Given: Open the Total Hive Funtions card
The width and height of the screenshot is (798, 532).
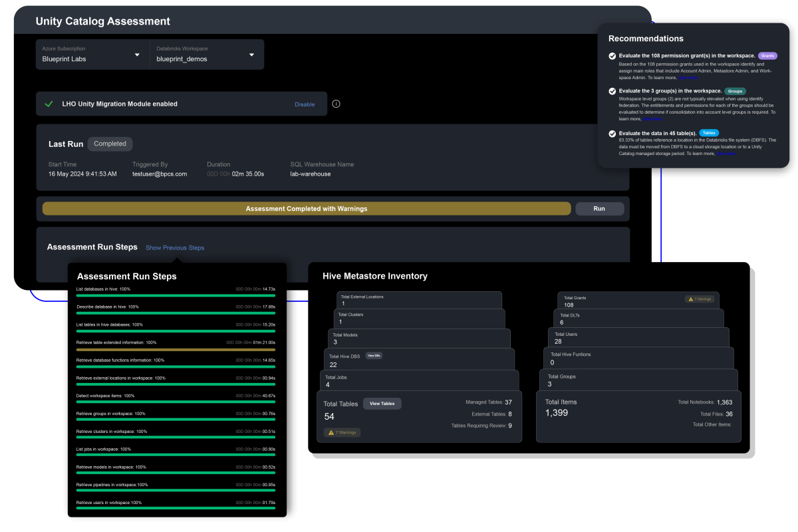Looking at the screenshot, I should point(638,358).
